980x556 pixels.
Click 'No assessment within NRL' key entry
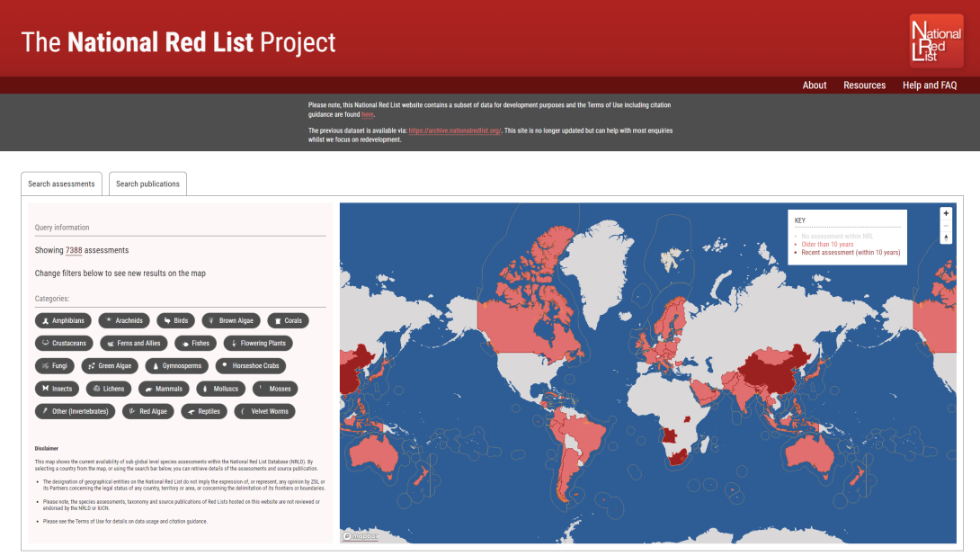point(838,237)
